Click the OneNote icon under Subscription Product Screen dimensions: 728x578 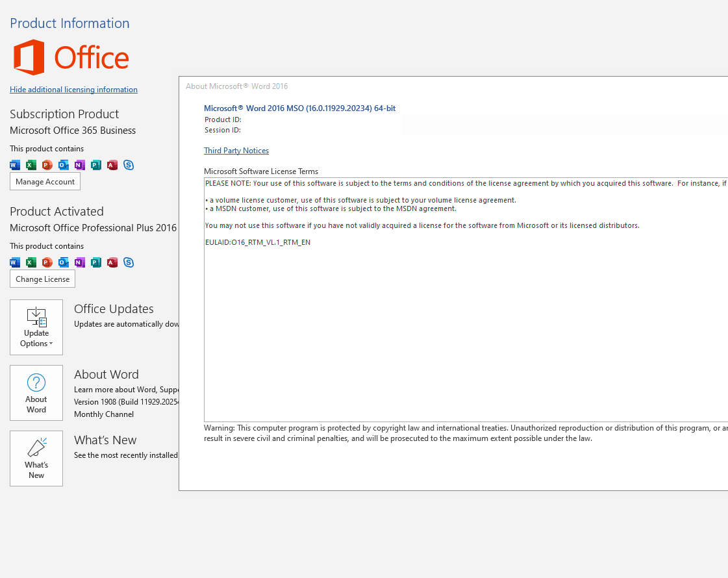tap(80, 165)
